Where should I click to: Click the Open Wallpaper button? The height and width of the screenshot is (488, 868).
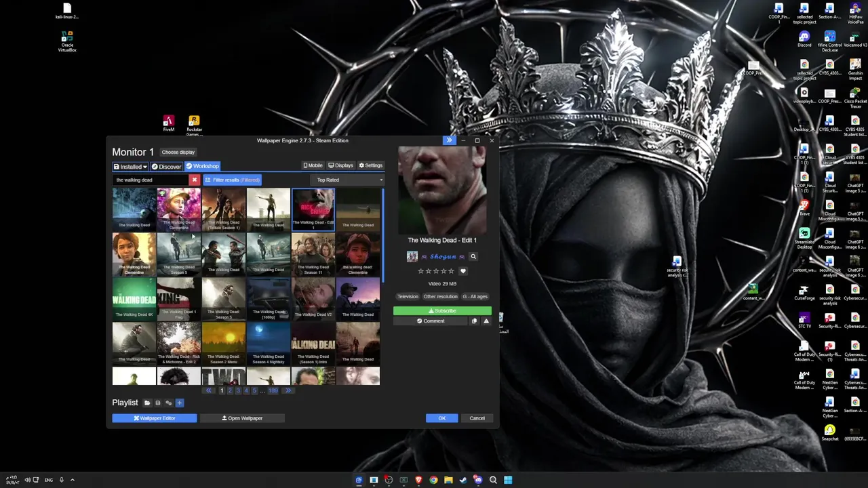[242, 418]
